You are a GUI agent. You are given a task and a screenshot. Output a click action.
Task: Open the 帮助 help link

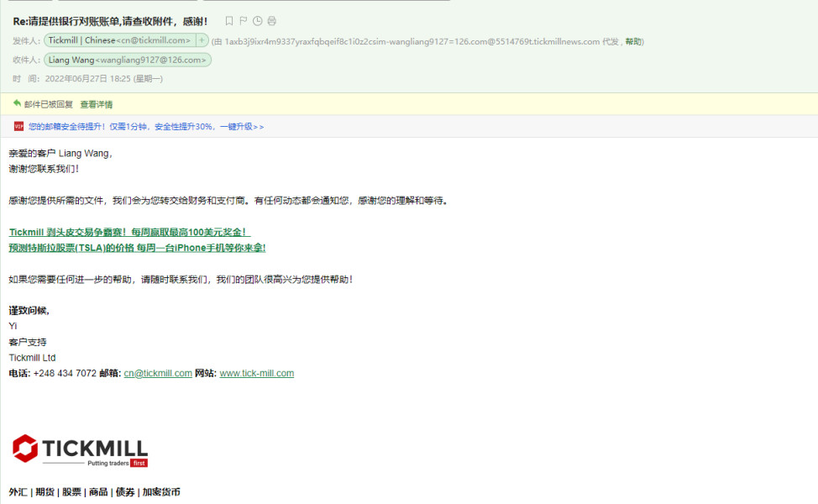633,41
